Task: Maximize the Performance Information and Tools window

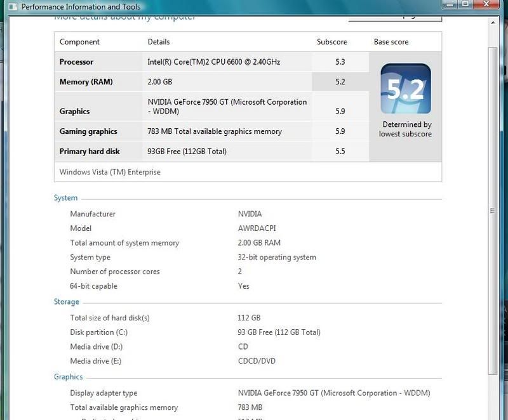Action: click(x=465, y=4)
